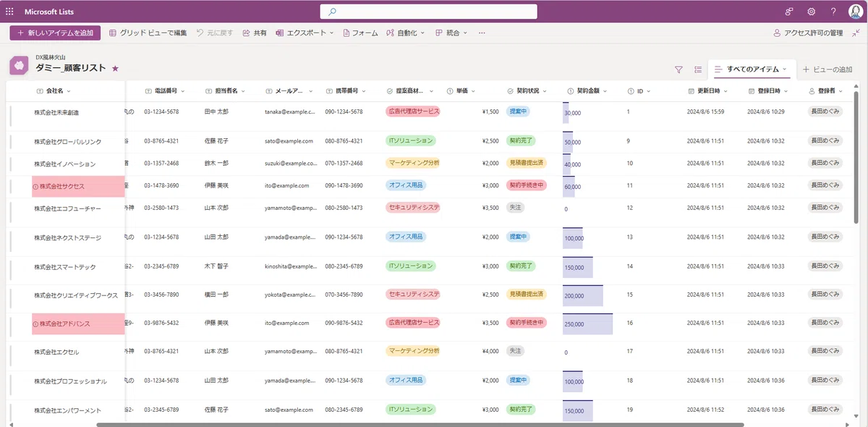Open the すべてのアイテム view dropdown

(751, 69)
